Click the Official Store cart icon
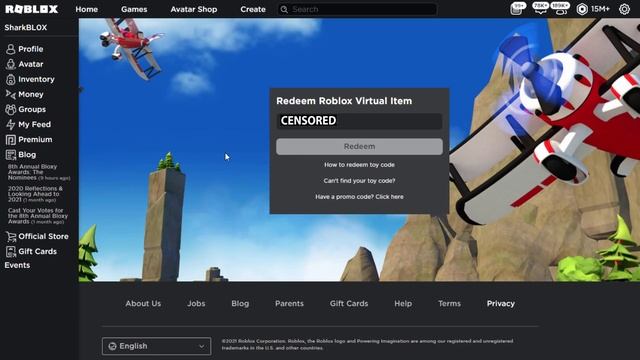Viewport: 640px width, 360px height. pos(11,236)
